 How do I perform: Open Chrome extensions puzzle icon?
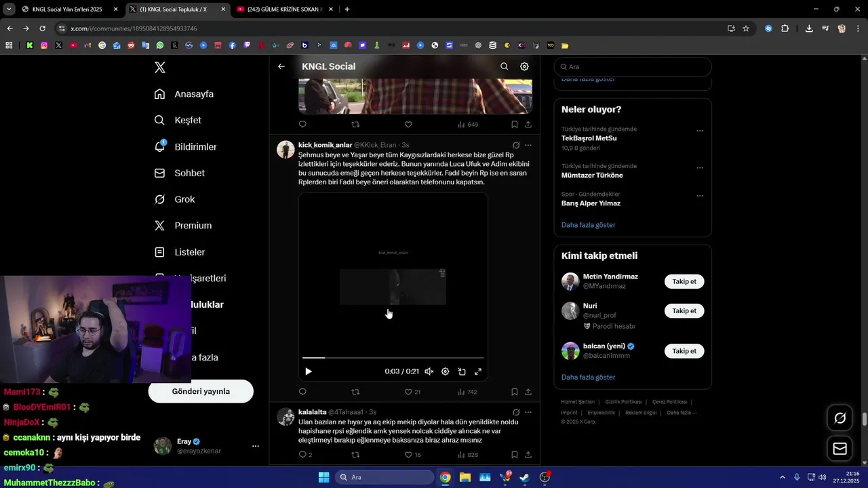click(x=785, y=28)
